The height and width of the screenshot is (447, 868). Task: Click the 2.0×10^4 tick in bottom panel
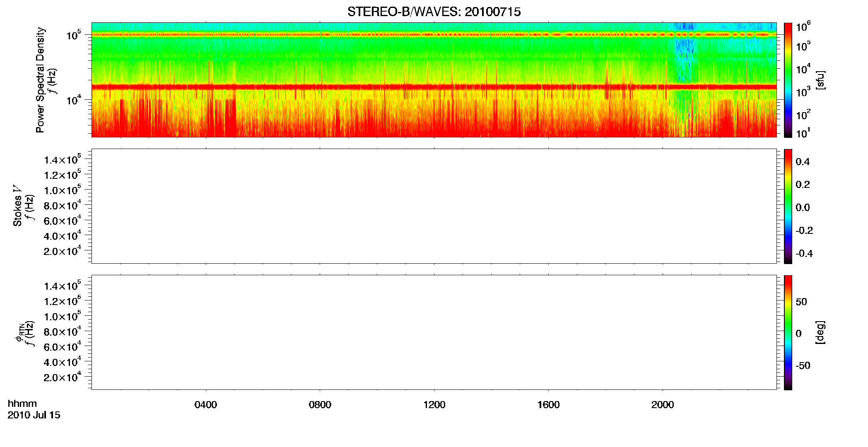click(x=63, y=377)
